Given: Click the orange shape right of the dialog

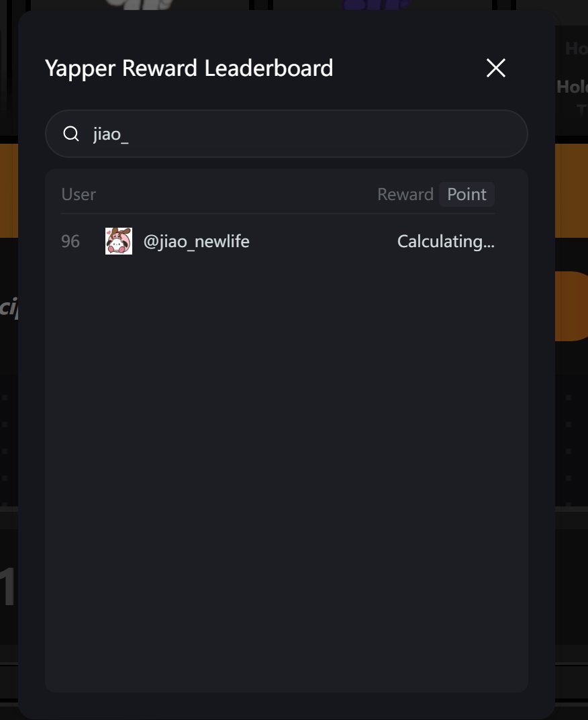Looking at the screenshot, I should coord(571,306).
